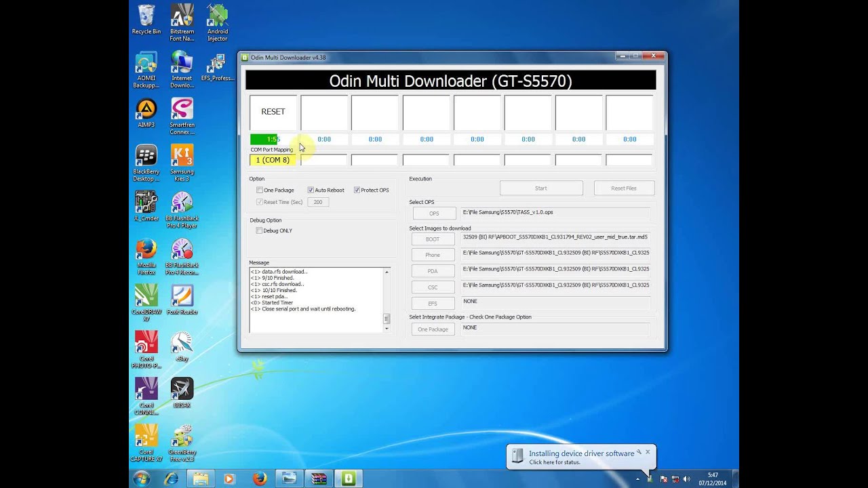Click the OPS file selection button

434,213
